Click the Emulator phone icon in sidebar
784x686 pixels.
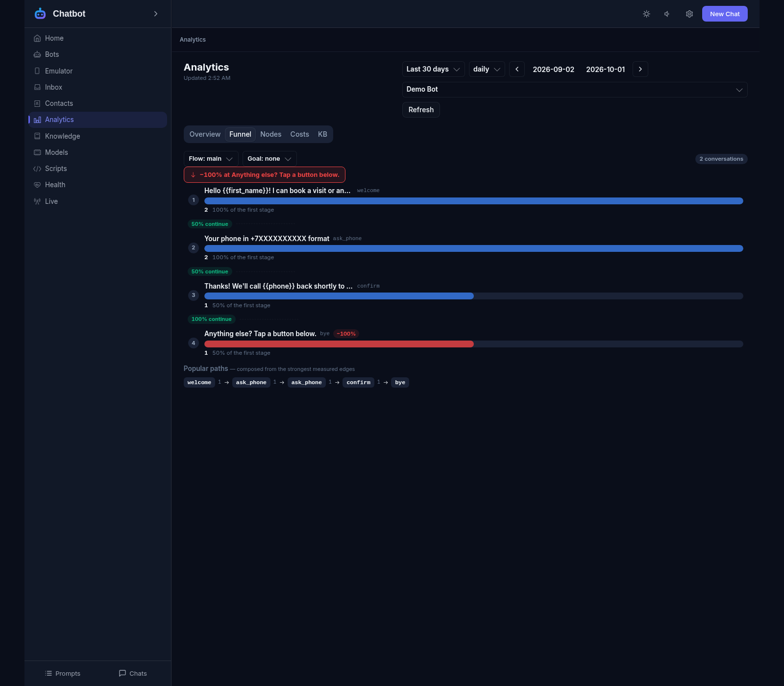tap(37, 71)
